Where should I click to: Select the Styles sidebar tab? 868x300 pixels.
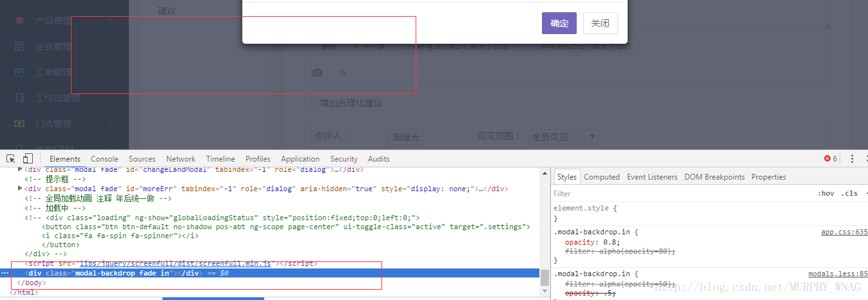567,177
